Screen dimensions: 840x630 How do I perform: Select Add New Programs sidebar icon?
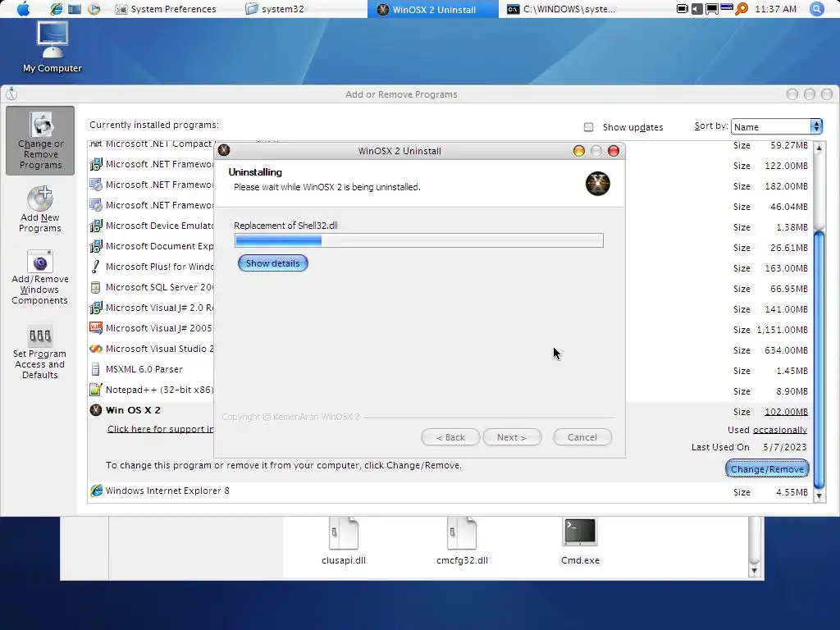40,209
